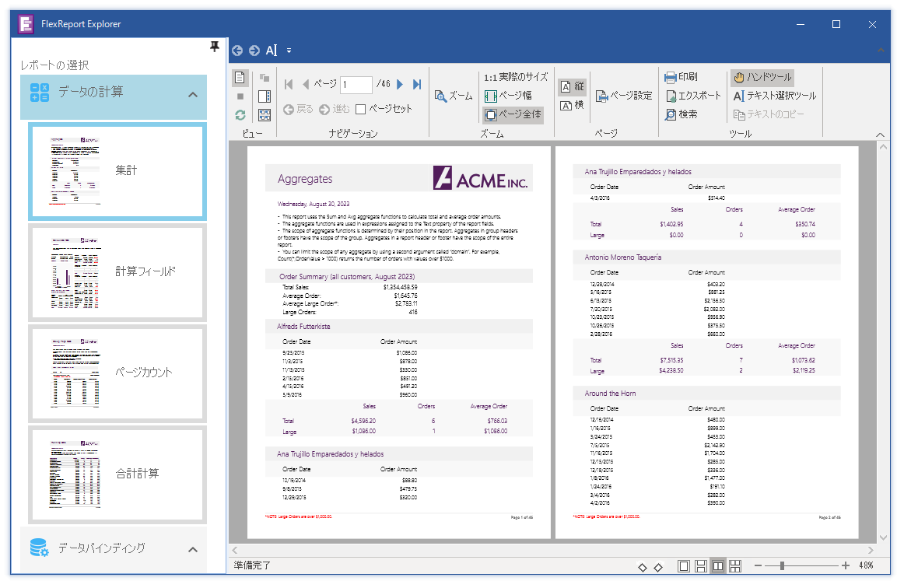The image size is (904, 588).
Task: Click the vertical scrollbar down arrow
Action: [x=883, y=537]
